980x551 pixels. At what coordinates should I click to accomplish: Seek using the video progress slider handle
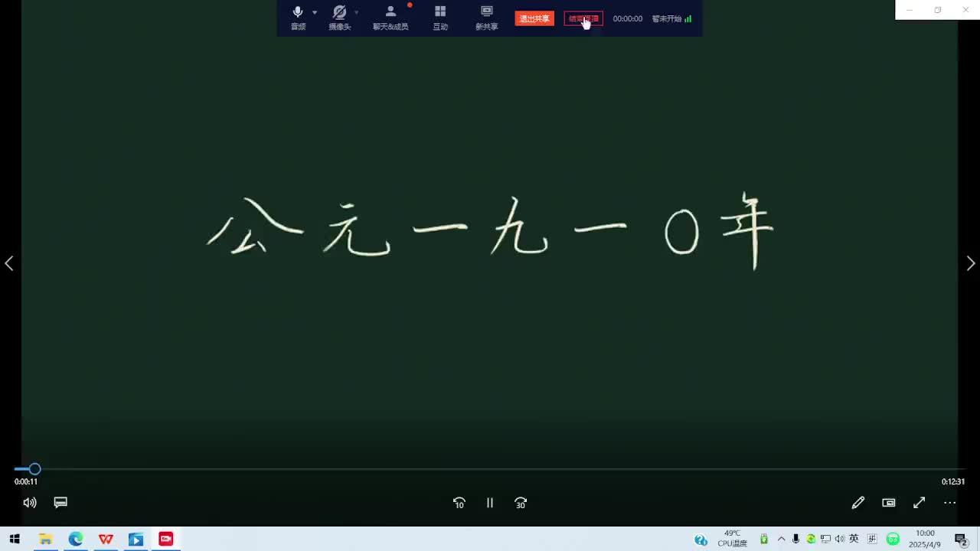pyautogui.click(x=34, y=469)
